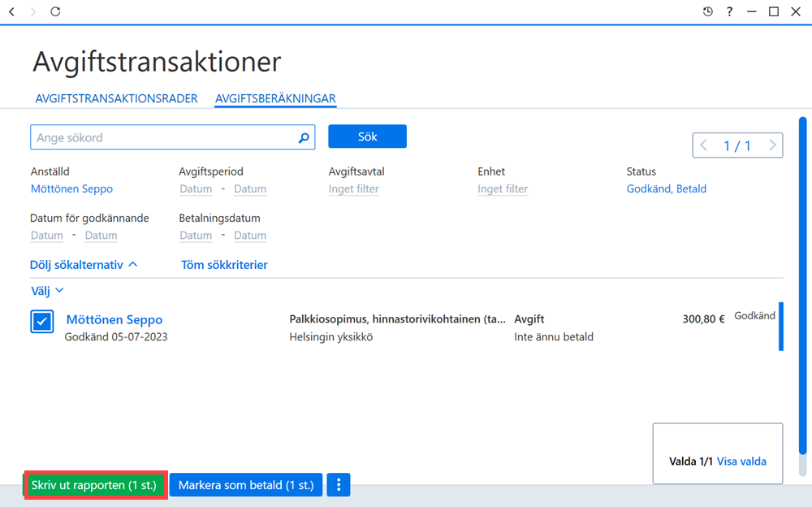Set Datum för godkännande end date
Viewport: 812px width, 507px height.
pos(101,236)
